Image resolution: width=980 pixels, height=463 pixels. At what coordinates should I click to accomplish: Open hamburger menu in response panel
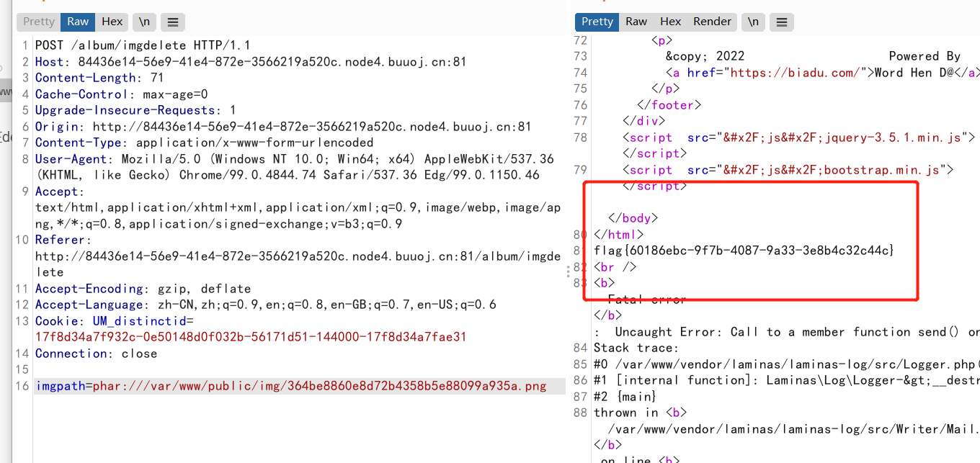coord(781,22)
